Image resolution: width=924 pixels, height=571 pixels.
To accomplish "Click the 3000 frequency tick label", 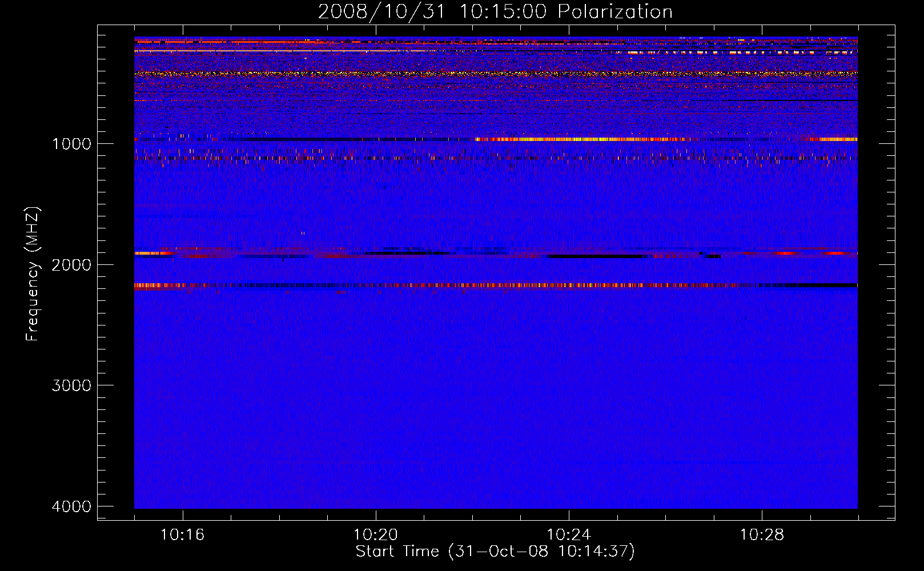I will 71,385.
